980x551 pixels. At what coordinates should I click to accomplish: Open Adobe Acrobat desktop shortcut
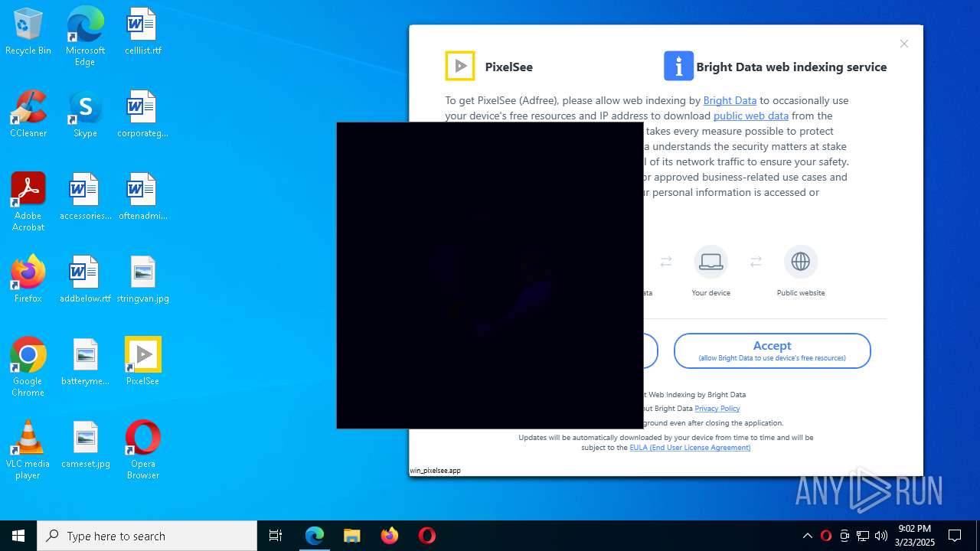tap(28, 202)
